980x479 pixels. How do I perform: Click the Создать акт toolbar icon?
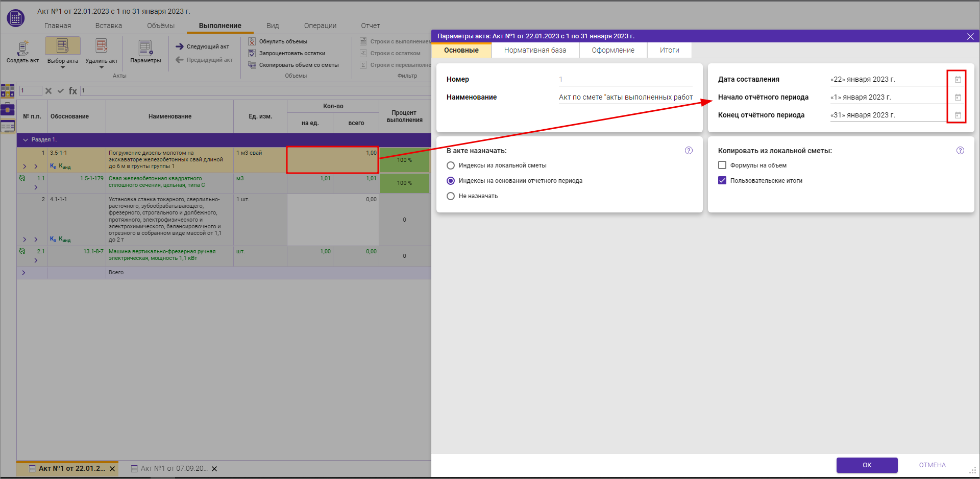pos(22,49)
